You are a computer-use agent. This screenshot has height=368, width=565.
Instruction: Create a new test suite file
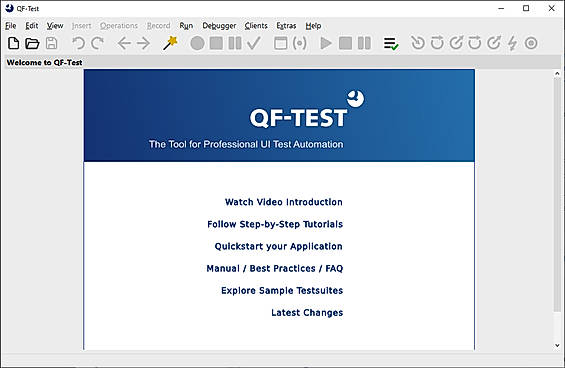tap(13, 43)
